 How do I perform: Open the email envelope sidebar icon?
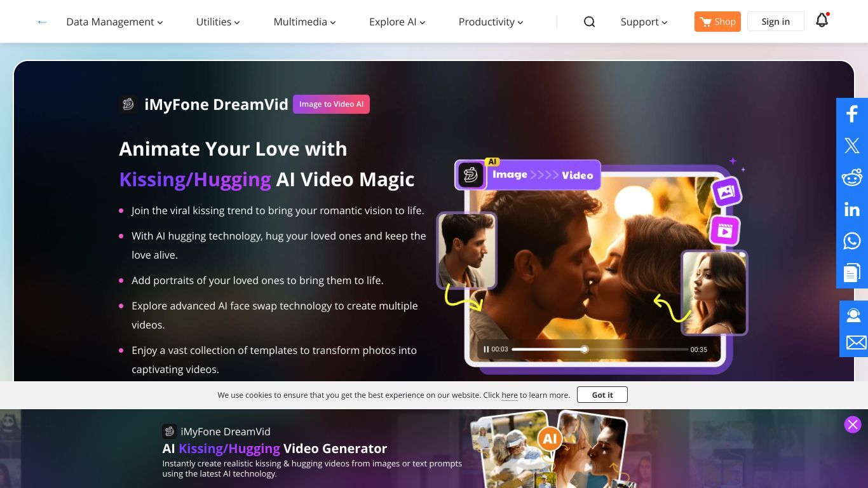(855, 343)
